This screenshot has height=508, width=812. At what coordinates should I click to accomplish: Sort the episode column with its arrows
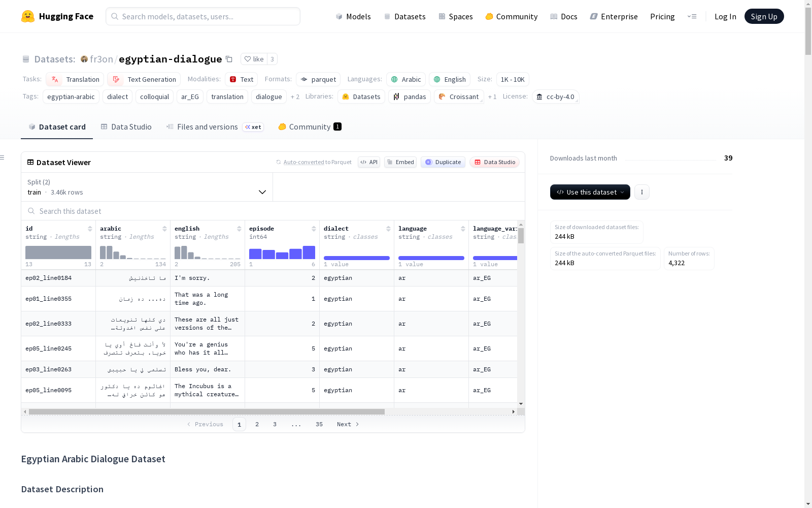(x=314, y=229)
